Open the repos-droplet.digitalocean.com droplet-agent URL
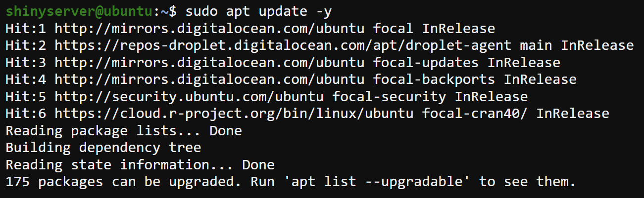The image size is (644, 198). coord(283,46)
